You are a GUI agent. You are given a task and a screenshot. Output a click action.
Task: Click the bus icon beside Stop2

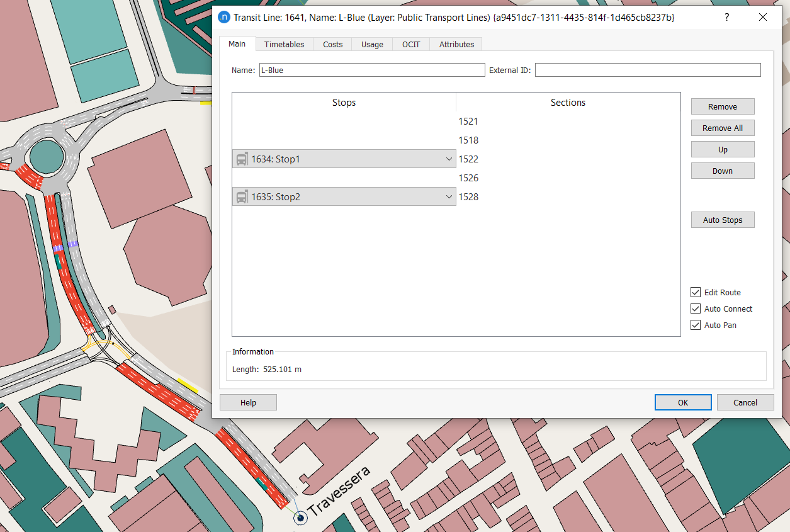click(242, 197)
